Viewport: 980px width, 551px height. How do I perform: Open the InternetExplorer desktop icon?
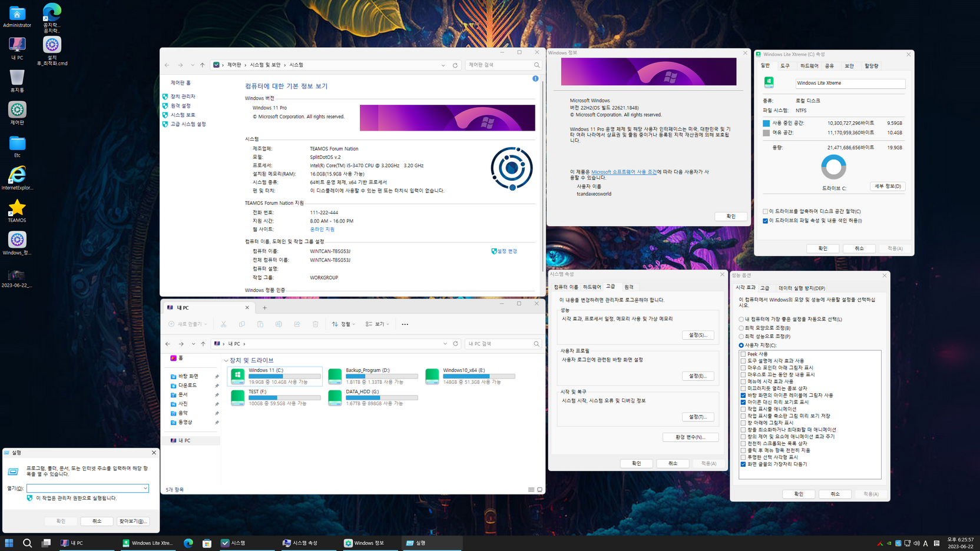click(17, 178)
